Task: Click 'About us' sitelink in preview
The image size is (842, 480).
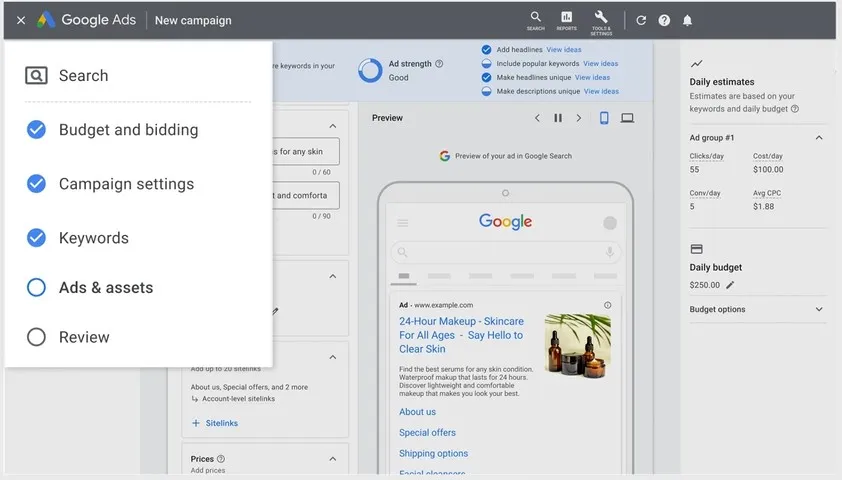Action: coord(417,412)
